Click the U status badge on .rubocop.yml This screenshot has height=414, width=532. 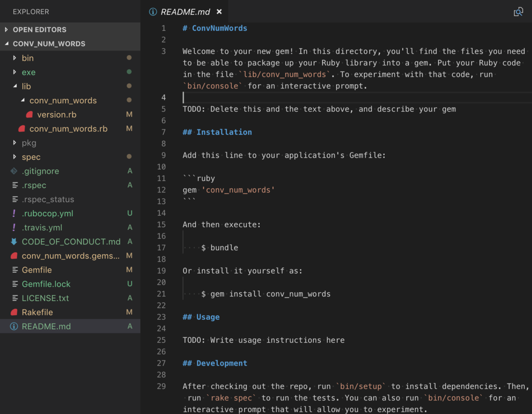click(129, 213)
